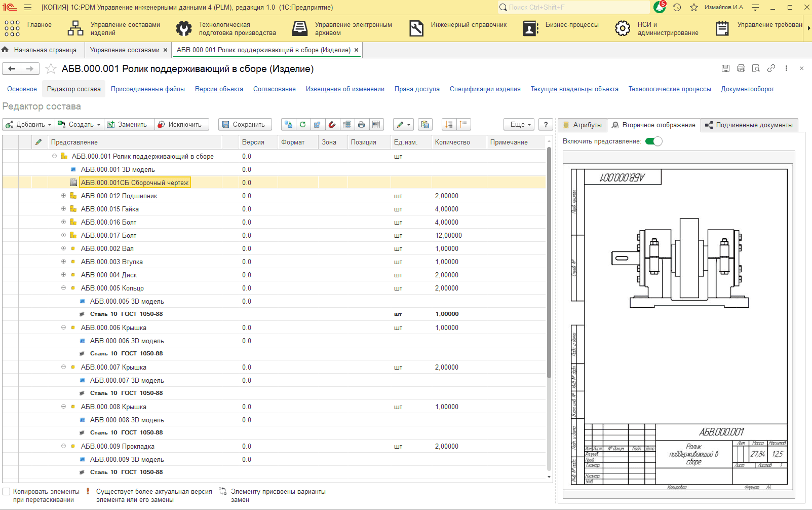Open the Присоединенные файлы tab
Viewport: 812px width, 510px height.
pos(148,89)
